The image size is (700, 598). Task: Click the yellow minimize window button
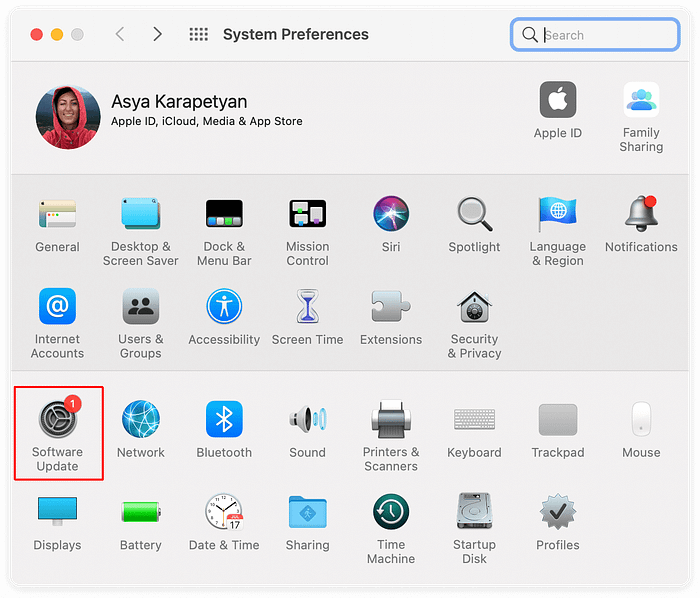(57, 34)
